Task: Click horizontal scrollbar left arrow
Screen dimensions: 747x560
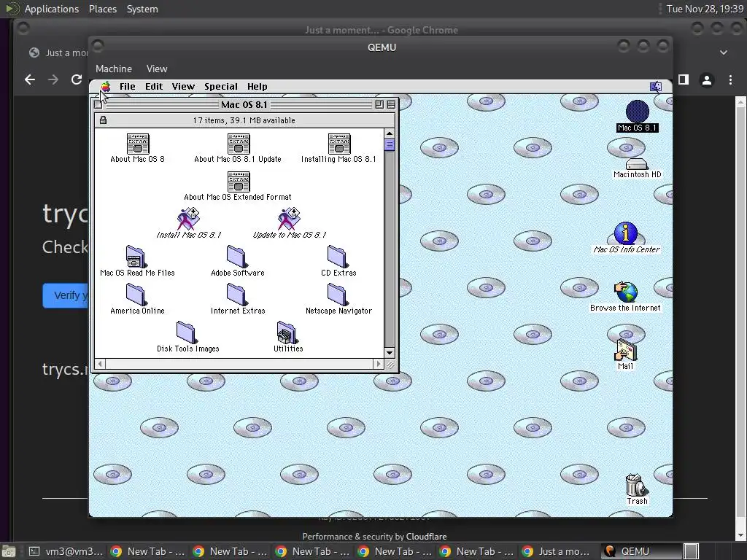Action: [100, 365]
